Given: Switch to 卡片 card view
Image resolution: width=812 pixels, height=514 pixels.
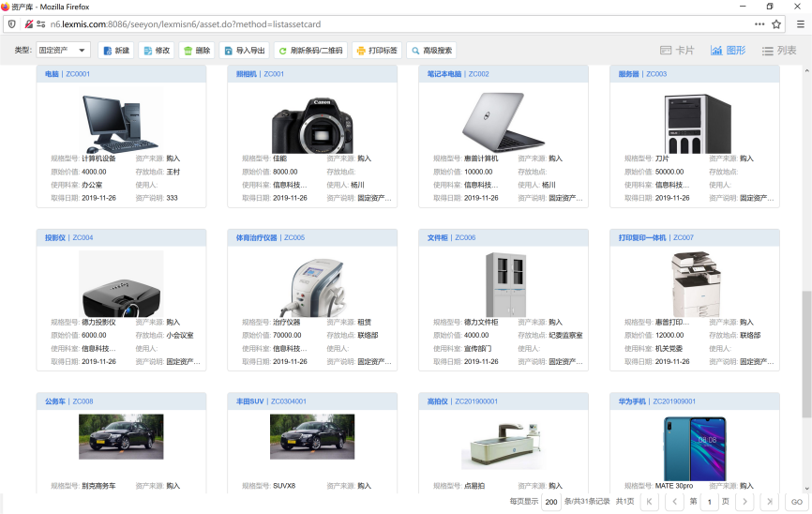Looking at the screenshot, I should [677, 51].
